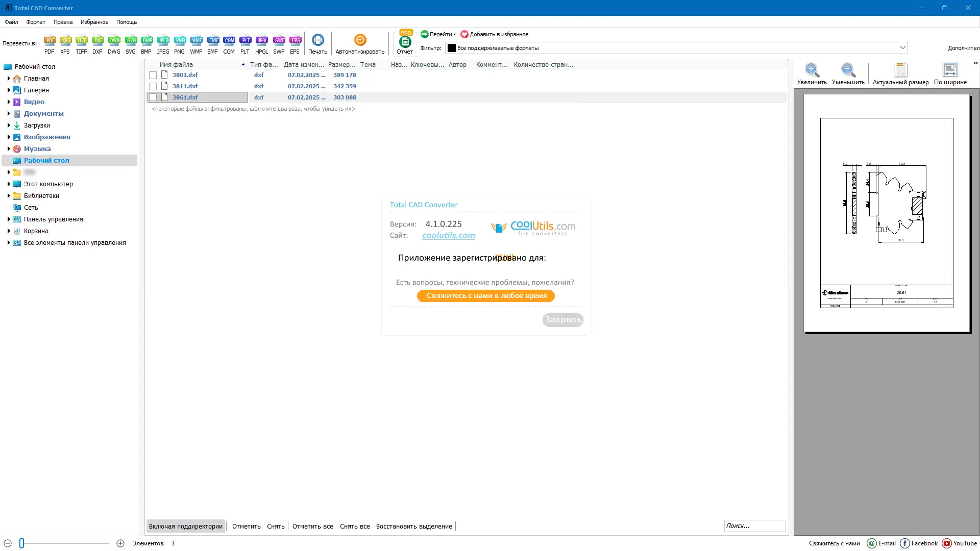Expand the Документы tree node

pyautogui.click(x=9, y=113)
